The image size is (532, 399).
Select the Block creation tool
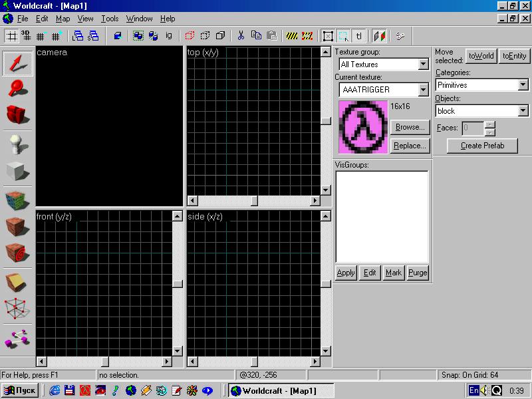click(17, 171)
